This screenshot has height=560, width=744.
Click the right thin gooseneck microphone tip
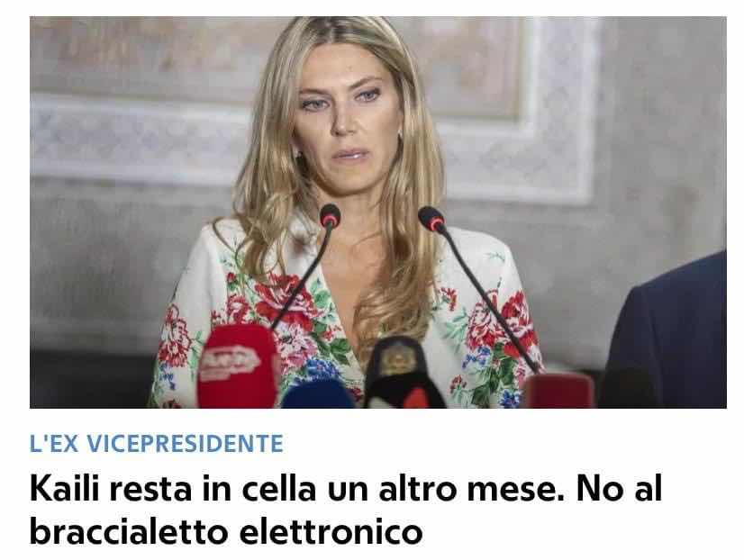[x=431, y=219]
